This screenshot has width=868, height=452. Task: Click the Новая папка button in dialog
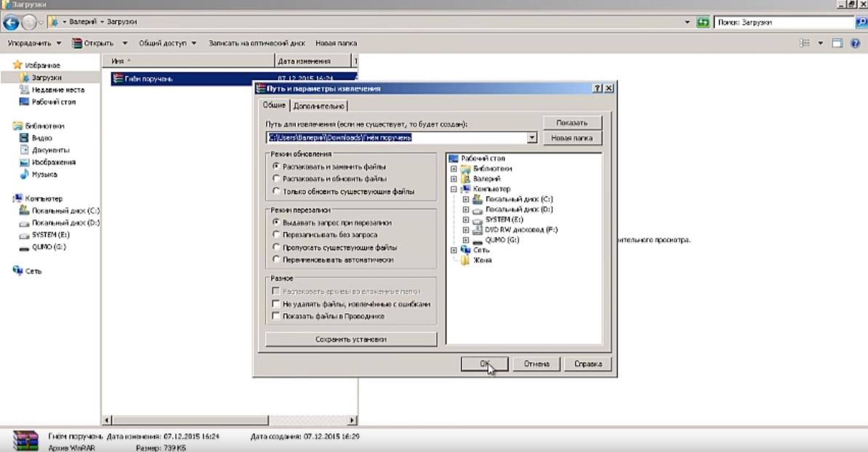click(572, 138)
